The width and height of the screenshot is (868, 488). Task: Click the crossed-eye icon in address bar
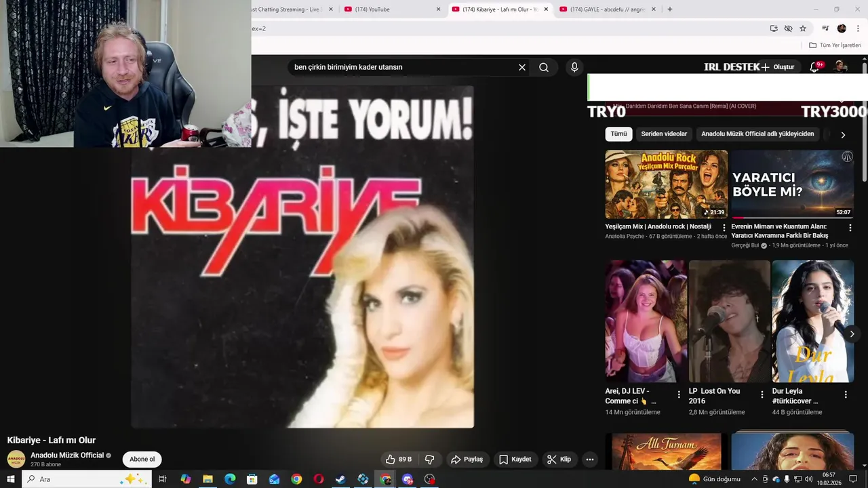point(788,28)
